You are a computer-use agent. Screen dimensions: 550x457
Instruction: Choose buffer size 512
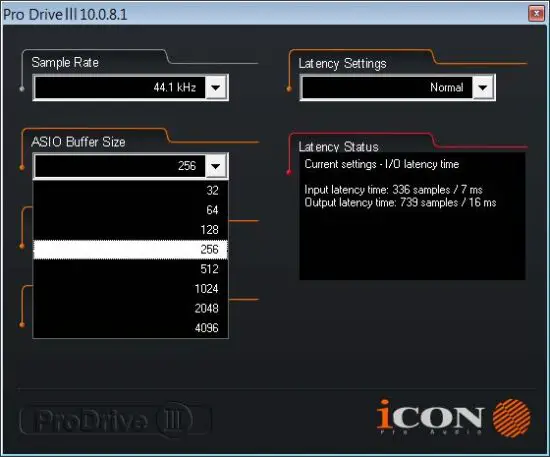(x=130, y=269)
